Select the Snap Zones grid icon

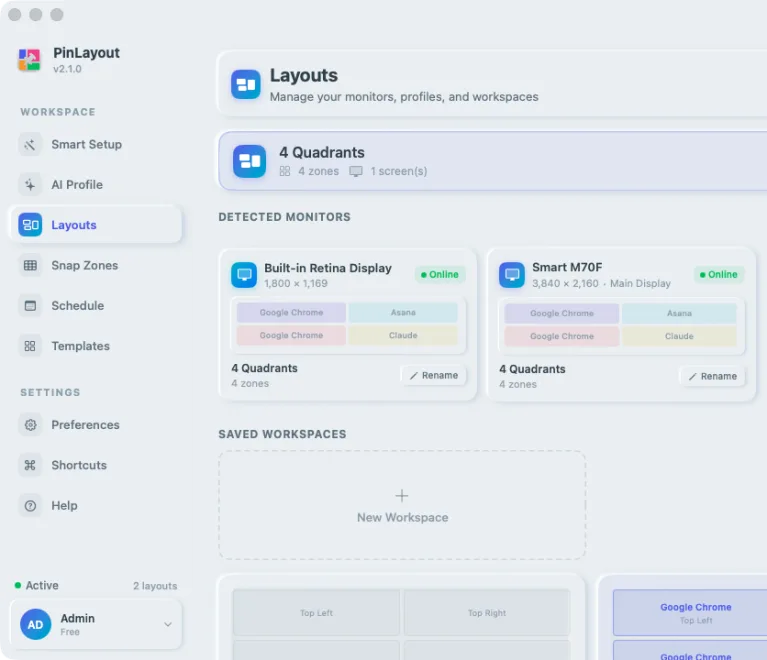click(30, 265)
